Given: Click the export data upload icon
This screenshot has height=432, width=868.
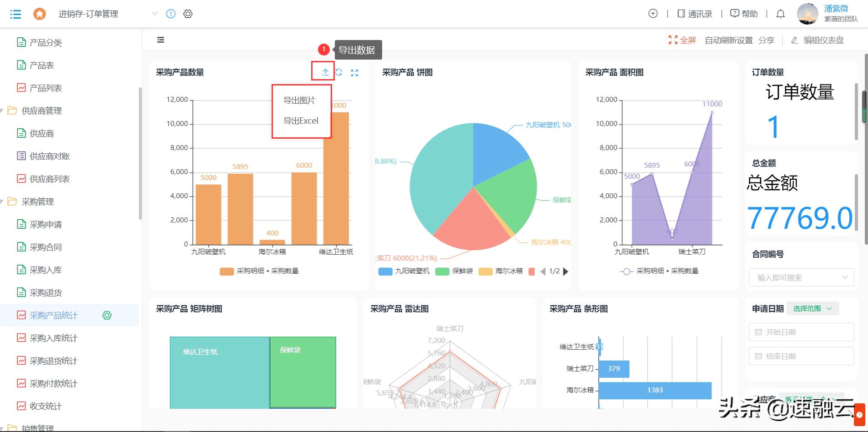Looking at the screenshot, I should click(325, 72).
